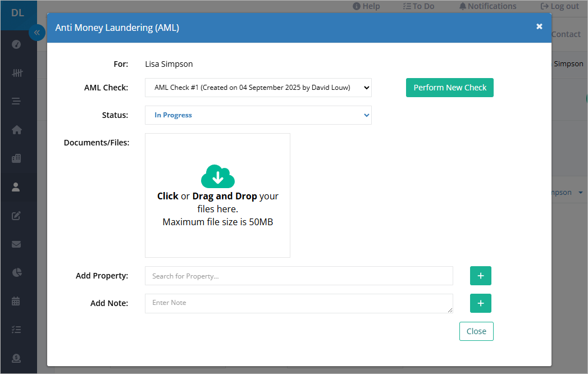
Task: Open the Status dropdown showing In Progress
Action: [x=258, y=115]
